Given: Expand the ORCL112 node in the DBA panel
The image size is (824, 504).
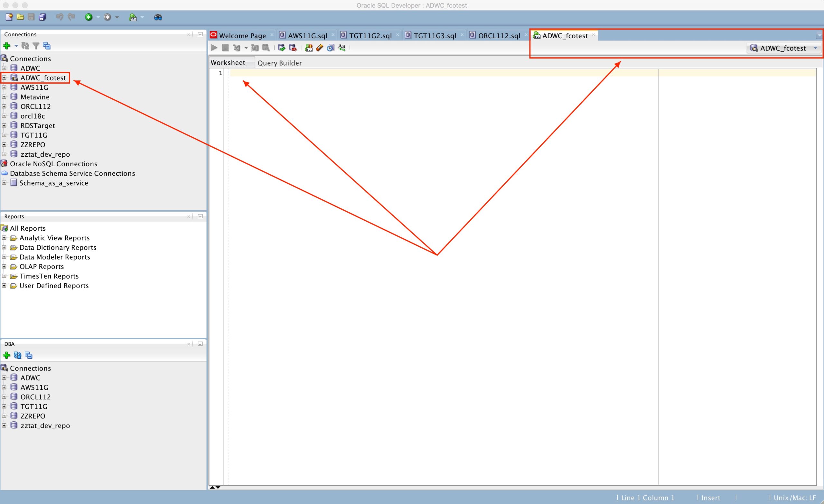Looking at the screenshot, I should click(x=4, y=397).
